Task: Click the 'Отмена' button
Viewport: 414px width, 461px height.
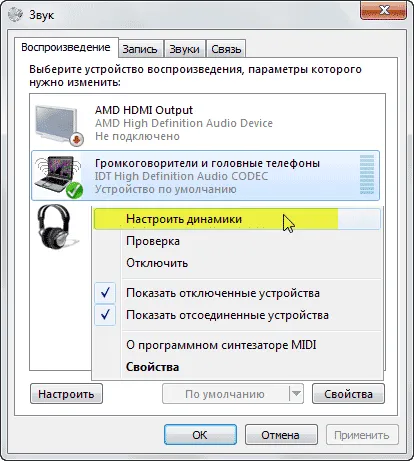Action: [x=281, y=435]
